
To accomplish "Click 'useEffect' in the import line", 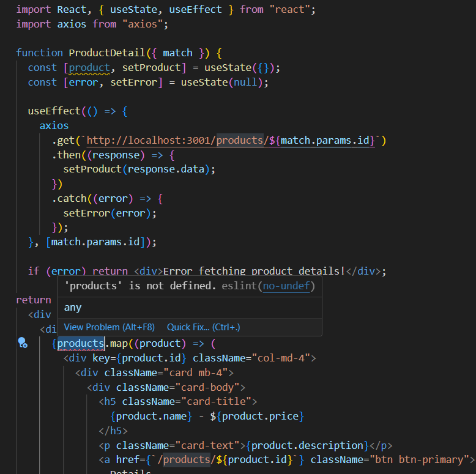I will pyautogui.click(x=195, y=9).
